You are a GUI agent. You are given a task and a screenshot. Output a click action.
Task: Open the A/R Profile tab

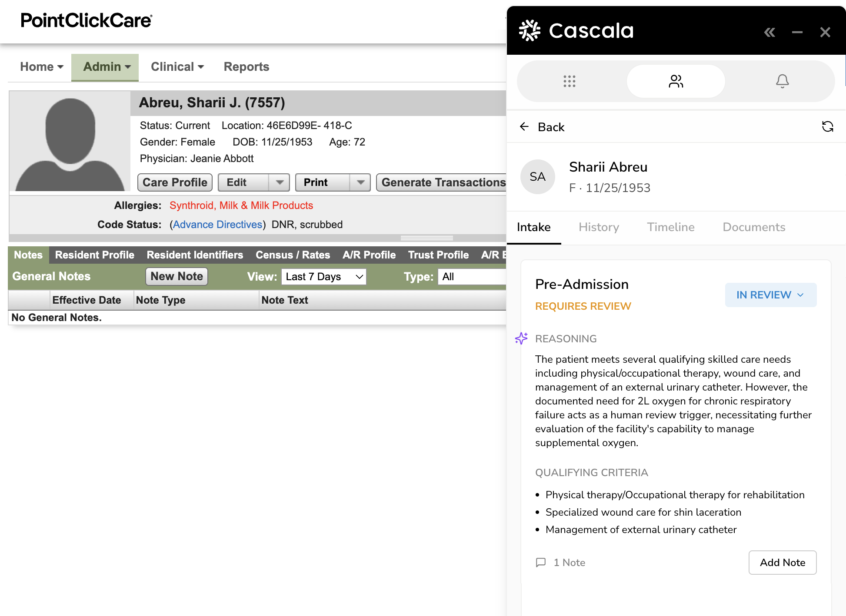pyautogui.click(x=369, y=255)
